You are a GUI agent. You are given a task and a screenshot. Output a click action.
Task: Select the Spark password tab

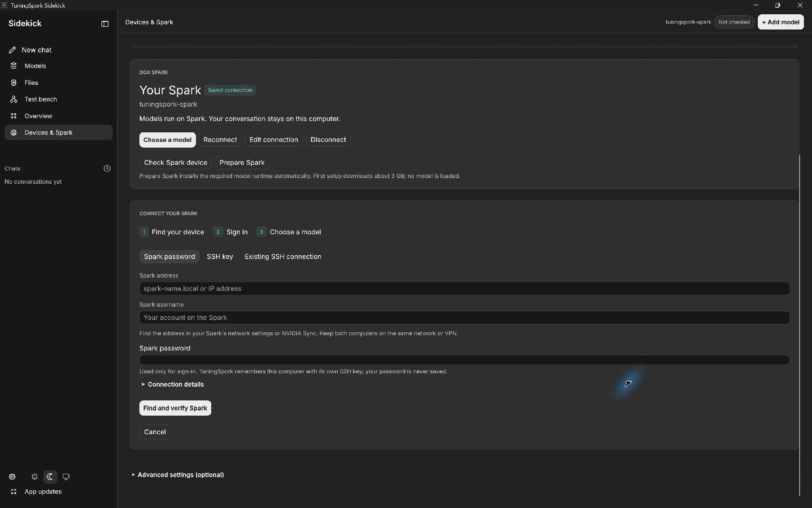point(169,257)
